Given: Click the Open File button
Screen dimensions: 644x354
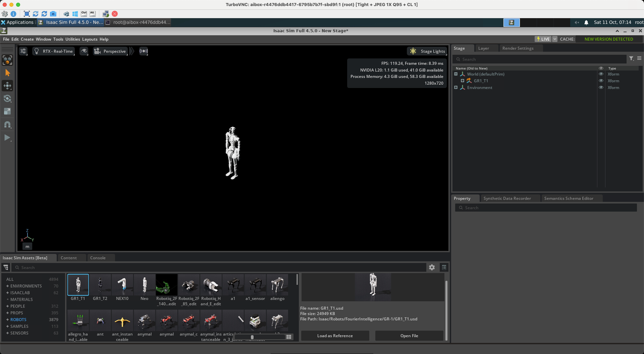Looking at the screenshot, I should click(409, 336).
